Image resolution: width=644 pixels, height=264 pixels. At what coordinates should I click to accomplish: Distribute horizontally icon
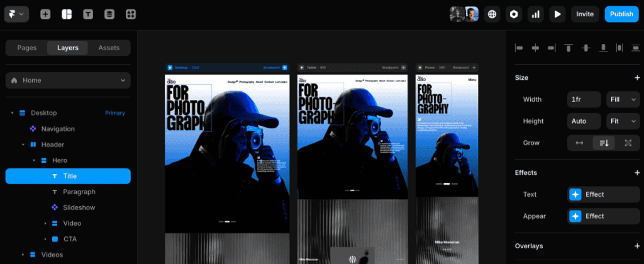[x=619, y=48]
